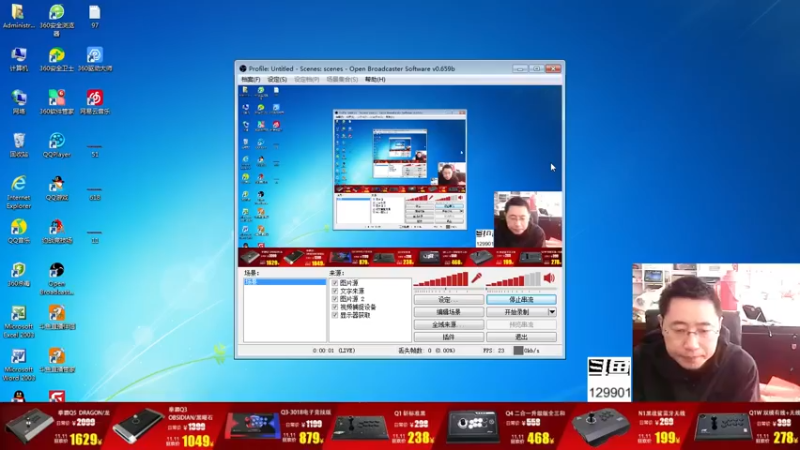Mute desktop audio via speaker icon

point(549,278)
